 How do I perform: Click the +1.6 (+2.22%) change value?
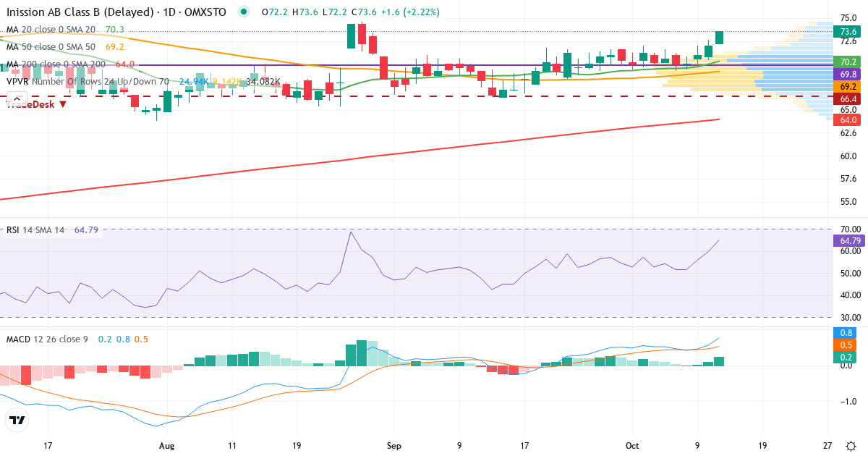pos(412,12)
